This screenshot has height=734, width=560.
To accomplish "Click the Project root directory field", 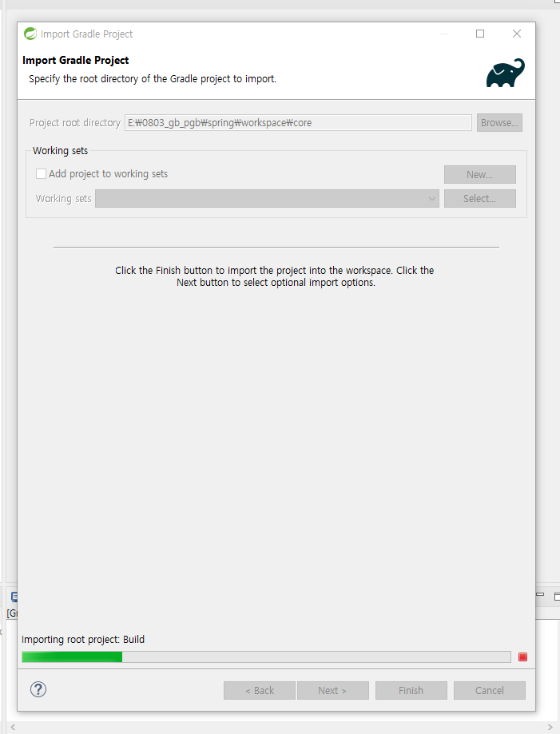I will tap(298, 123).
